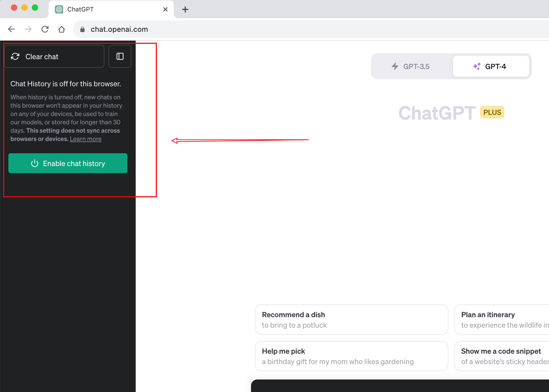Click the 'Chat History is off for this browser.' heading
Screen dimensions: 549x392
click(x=66, y=84)
